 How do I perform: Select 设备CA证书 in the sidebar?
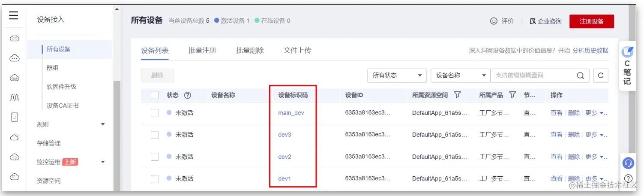coord(63,106)
